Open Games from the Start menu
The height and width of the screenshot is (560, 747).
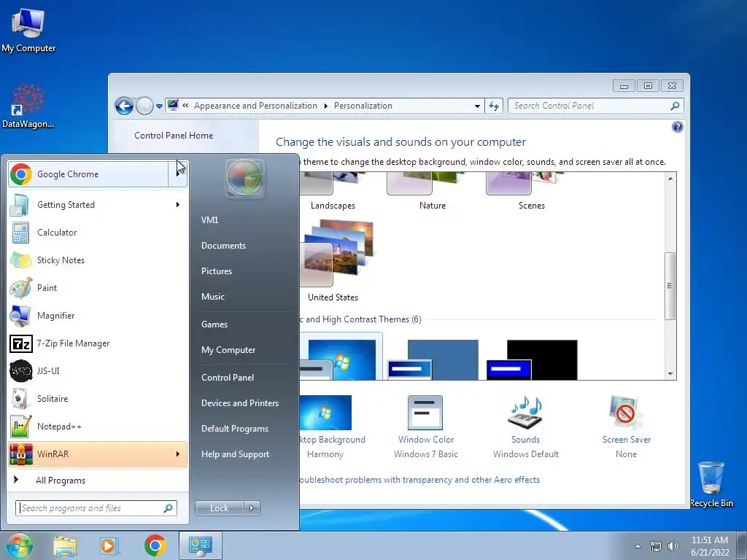pos(214,324)
